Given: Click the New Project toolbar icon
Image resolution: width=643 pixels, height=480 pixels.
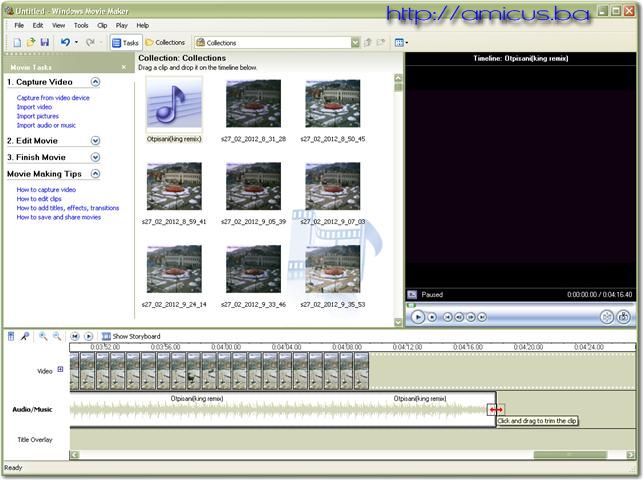Looking at the screenshot, I should pyautogui.click(x=17, y=42).
